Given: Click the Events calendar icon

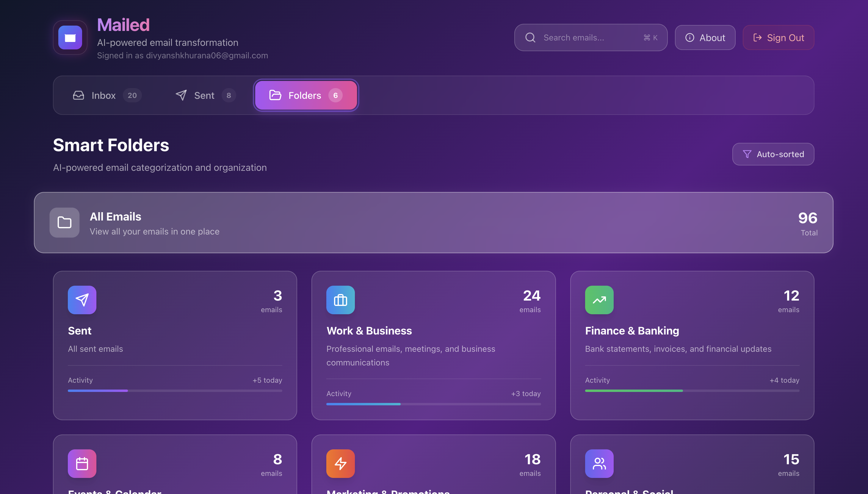Looking at the screenshot, I should pos(82,463).
